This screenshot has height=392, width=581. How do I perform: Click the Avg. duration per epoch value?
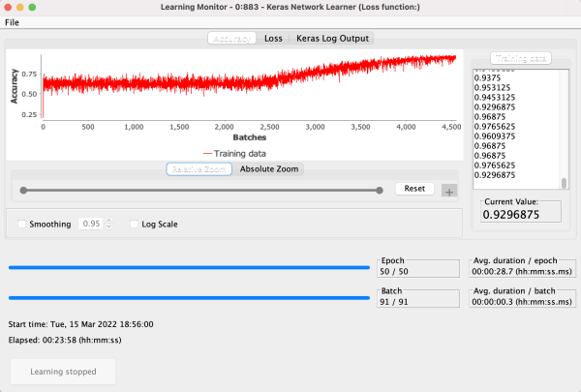click(x=522, y=272)
